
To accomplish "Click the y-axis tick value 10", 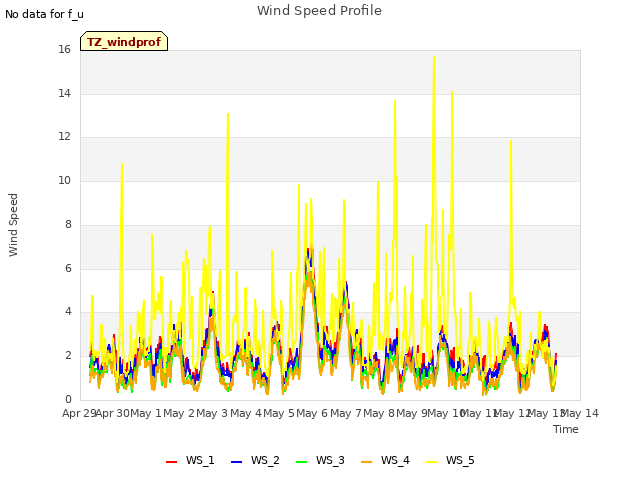I will 64,180.
